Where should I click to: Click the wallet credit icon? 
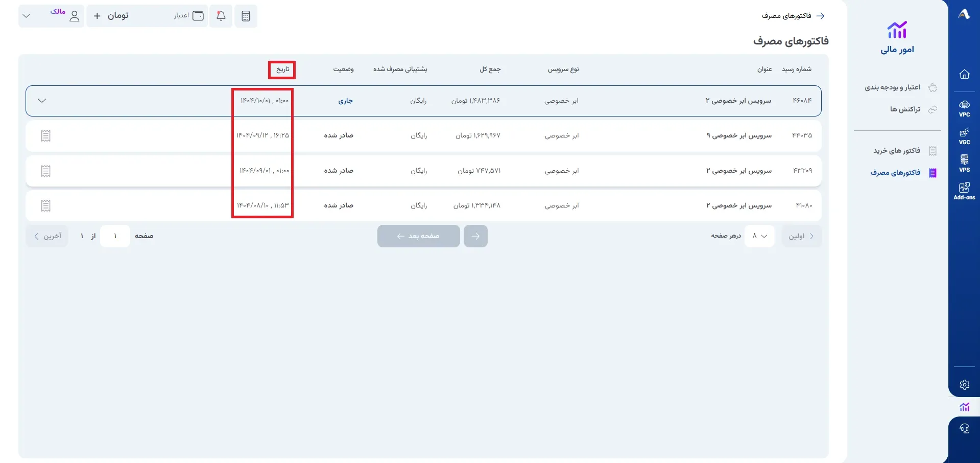pos(198,16)
